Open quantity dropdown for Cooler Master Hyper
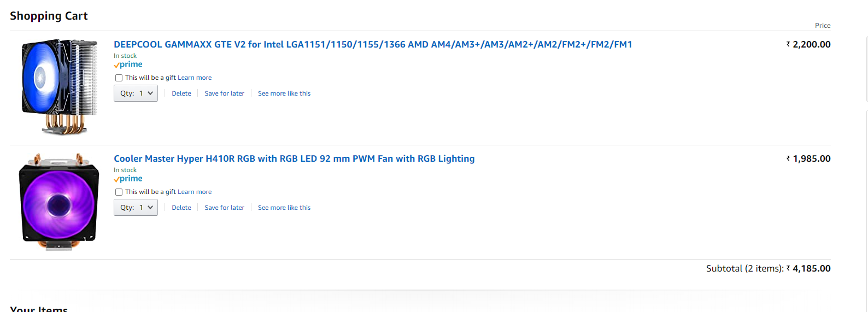The height and width of the screenshot is (312, 868). [136, 208]
